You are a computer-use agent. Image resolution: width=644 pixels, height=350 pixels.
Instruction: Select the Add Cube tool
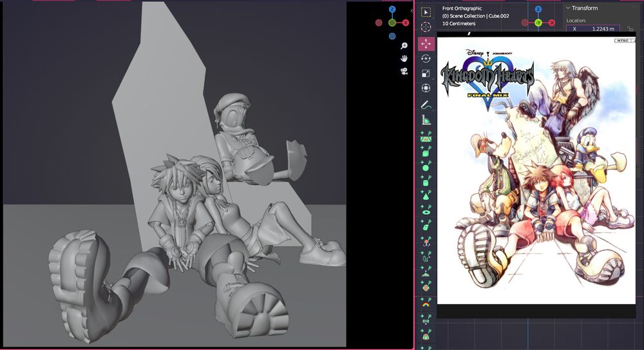(x=426, y=151)
